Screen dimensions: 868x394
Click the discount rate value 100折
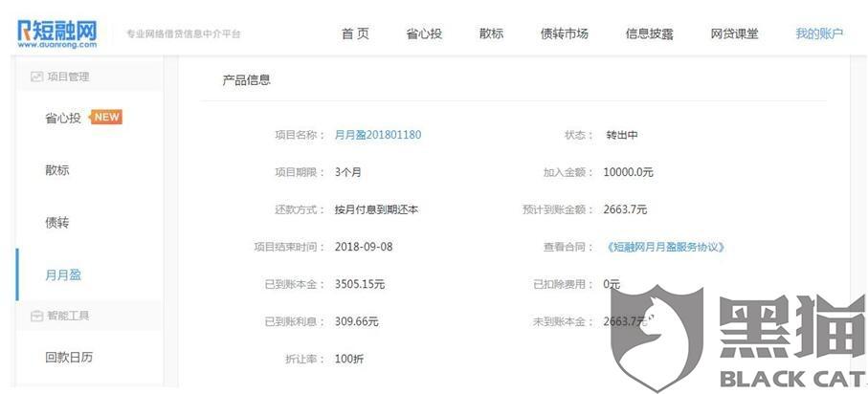(x=349, y=359)
